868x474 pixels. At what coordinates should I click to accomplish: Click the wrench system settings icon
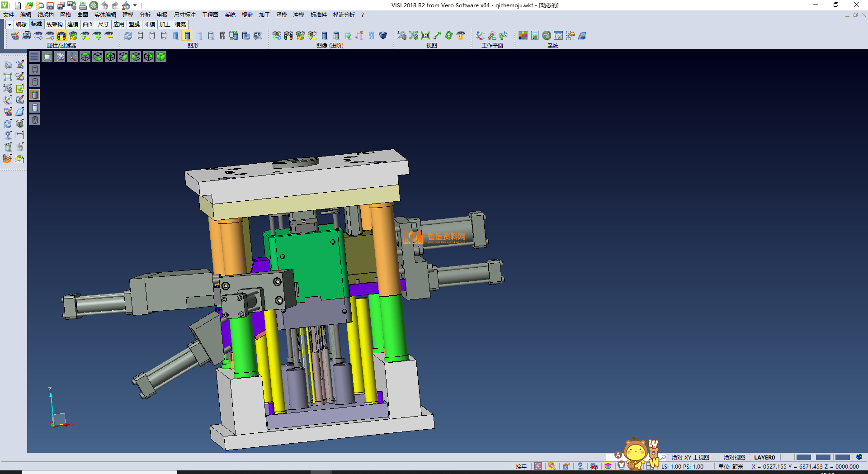tap(547, 36)
